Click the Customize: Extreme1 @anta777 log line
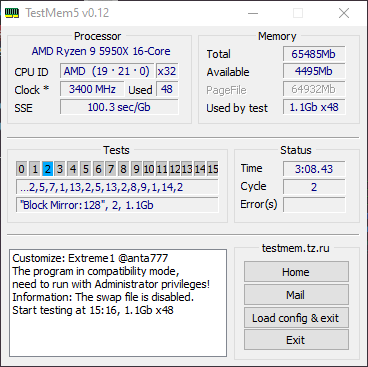 (x=90, y=258)
